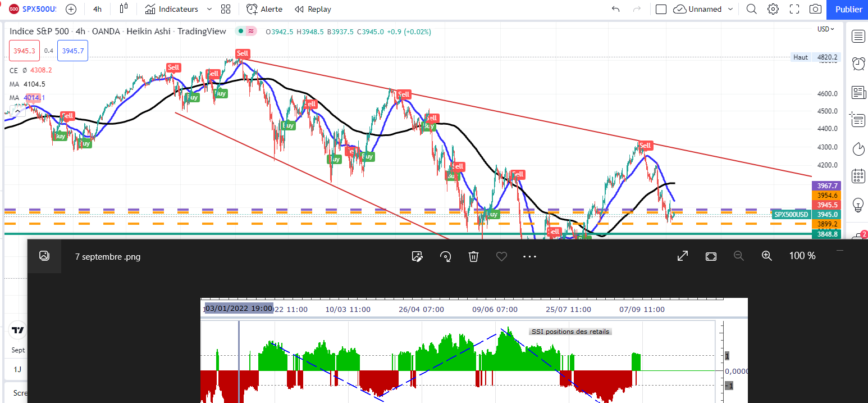Click the add symbol plus icon
The width and height of the screenshot is (868, 403).
71,9
